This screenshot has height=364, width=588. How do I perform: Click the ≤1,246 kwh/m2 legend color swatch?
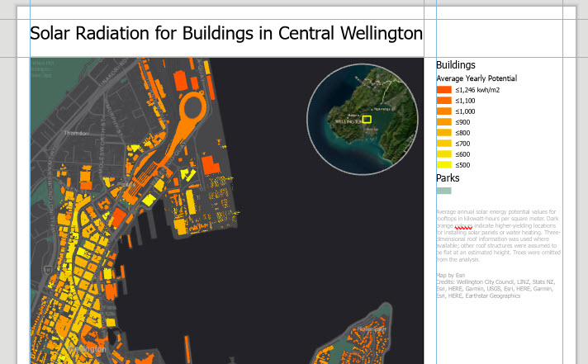[x=444, y=90]
